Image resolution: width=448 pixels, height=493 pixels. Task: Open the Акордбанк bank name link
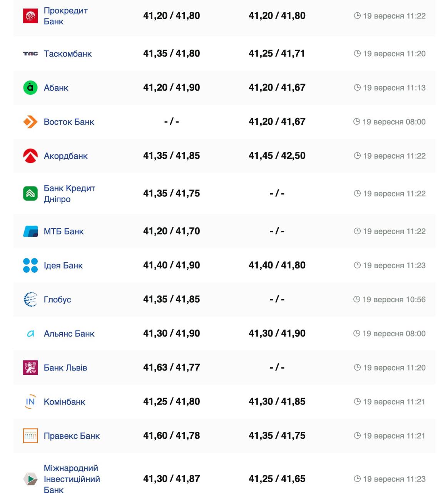point(66,156)
